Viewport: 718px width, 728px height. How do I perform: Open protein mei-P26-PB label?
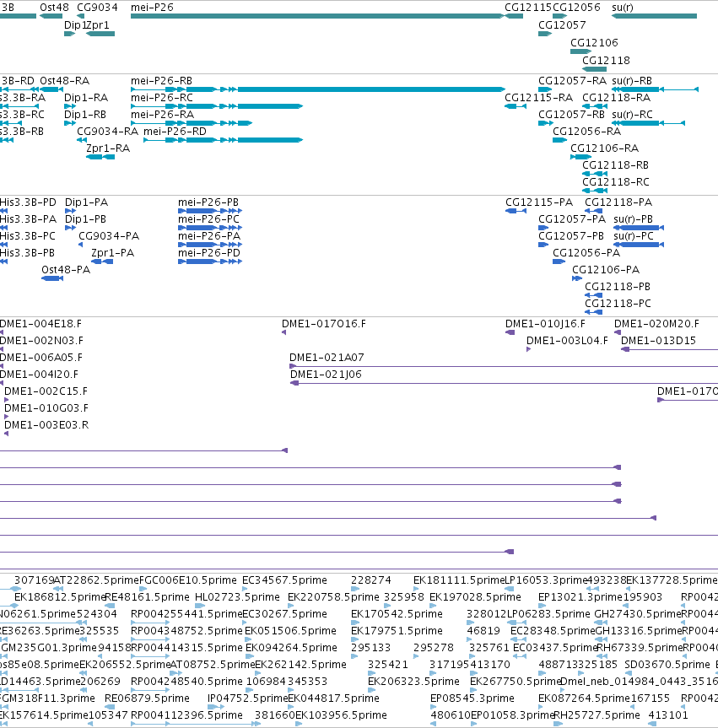[x=208, y=202]
